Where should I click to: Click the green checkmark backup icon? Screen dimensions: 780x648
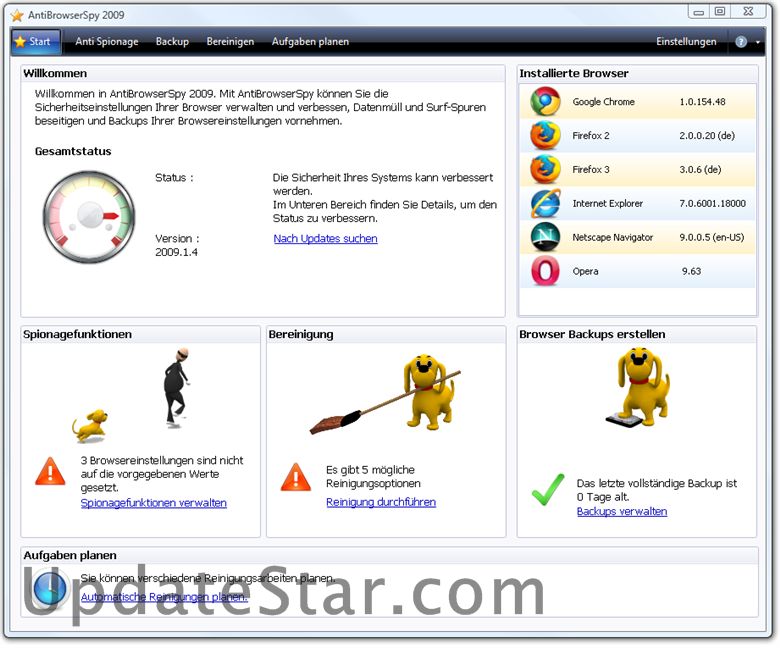548,490
